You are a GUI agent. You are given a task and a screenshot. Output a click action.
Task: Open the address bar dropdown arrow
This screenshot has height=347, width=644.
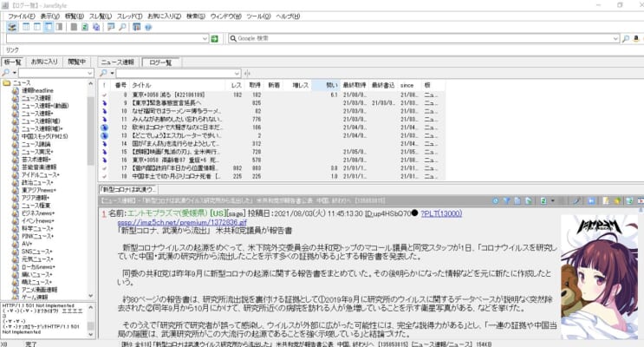point(204,39)
